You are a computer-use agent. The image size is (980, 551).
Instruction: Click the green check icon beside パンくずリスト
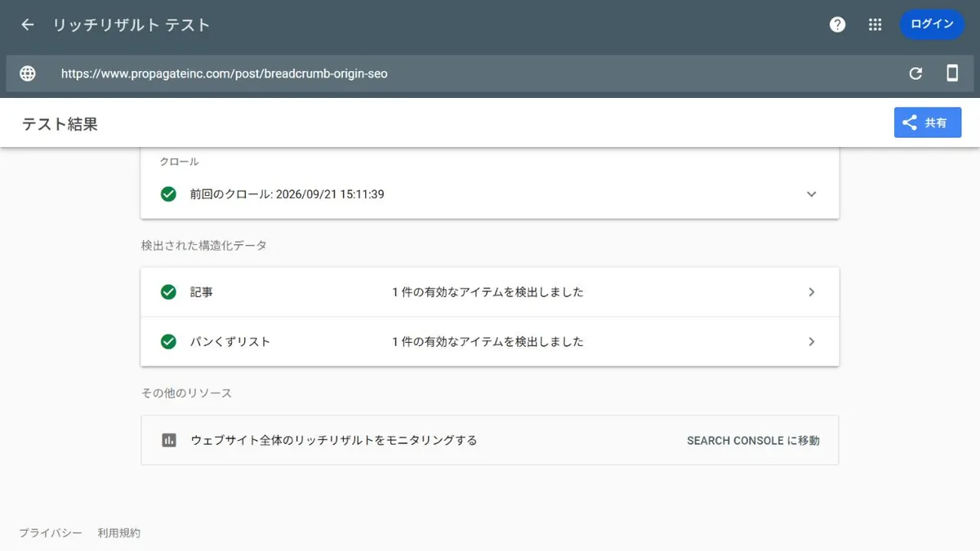(168, 341)
